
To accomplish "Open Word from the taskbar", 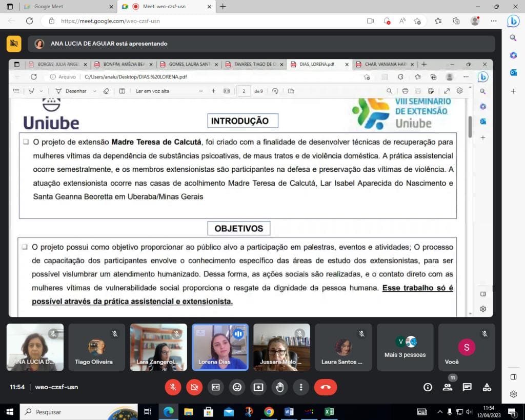I will pos(289,412).
